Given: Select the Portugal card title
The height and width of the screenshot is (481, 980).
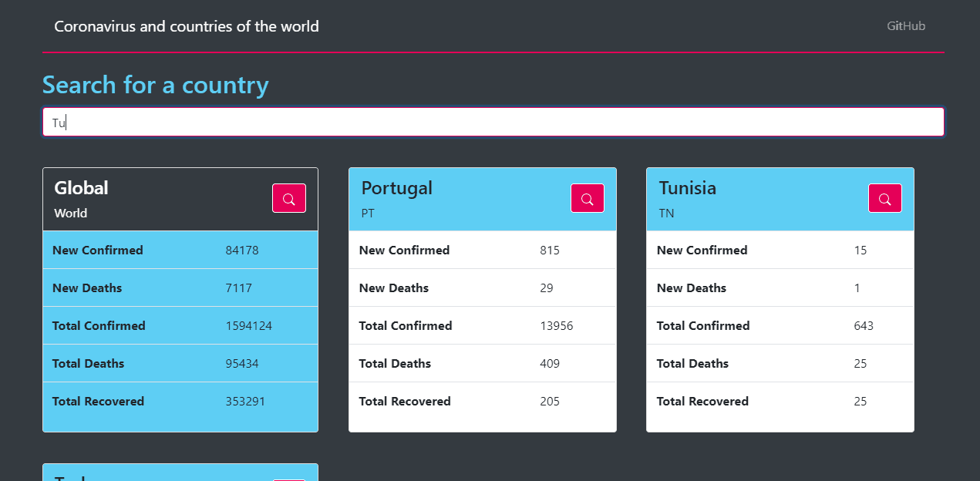Looking at the screenshot, I should tap(397, 188).
